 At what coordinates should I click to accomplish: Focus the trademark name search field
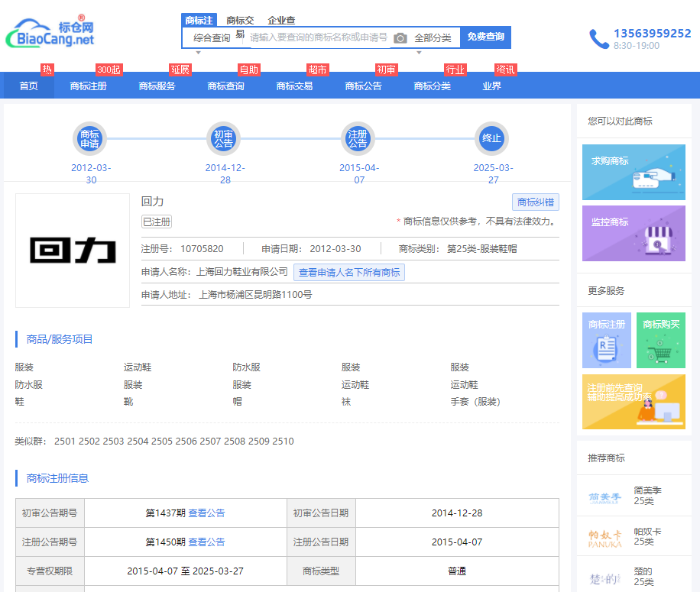click(319, 37)
